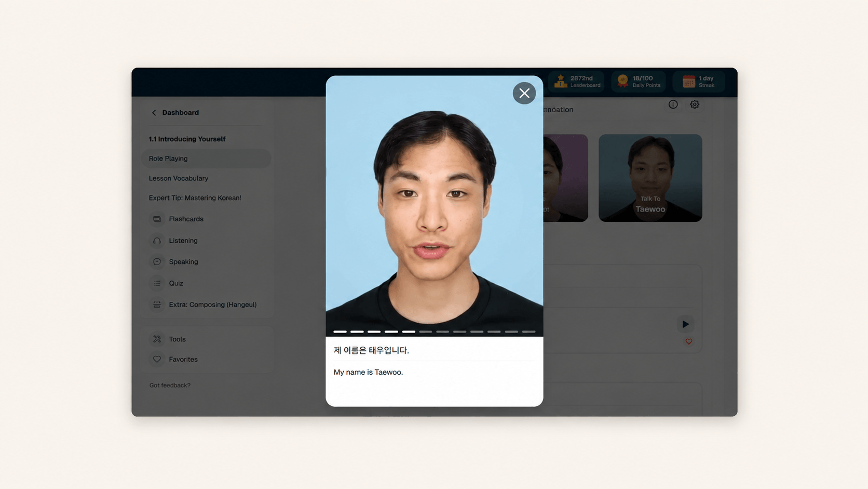Click the translation 'My name is Taewoo.'
The image size is (868, 489).
[x=368, y=372]
